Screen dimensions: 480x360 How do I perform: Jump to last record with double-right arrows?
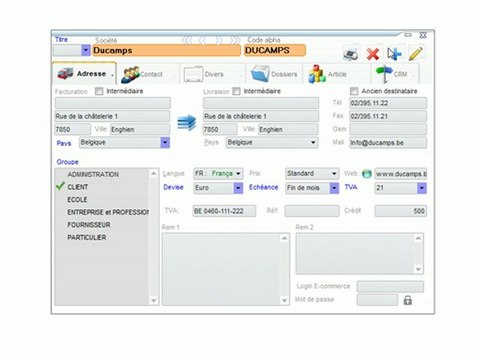(235, 41)
